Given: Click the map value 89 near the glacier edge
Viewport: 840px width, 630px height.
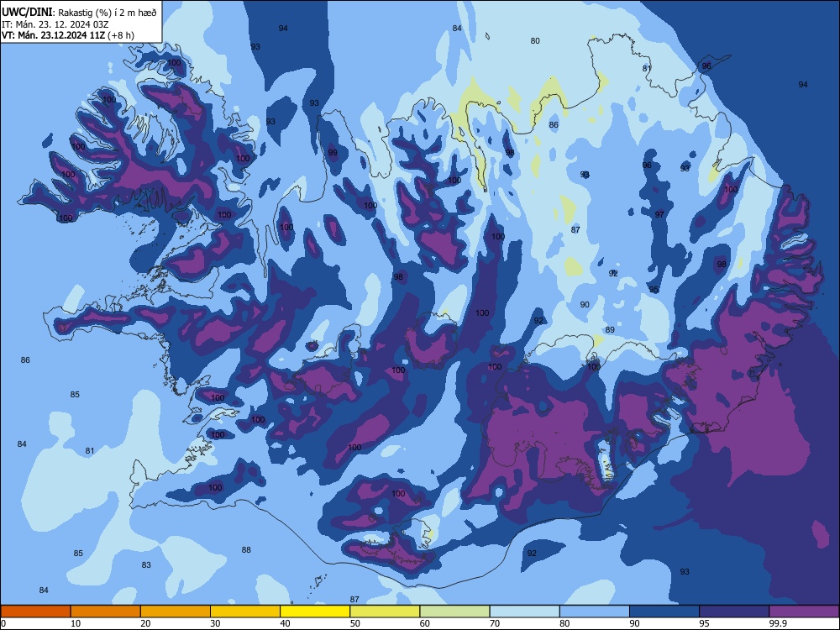Looking at the screenshot, I should (610, 329).
